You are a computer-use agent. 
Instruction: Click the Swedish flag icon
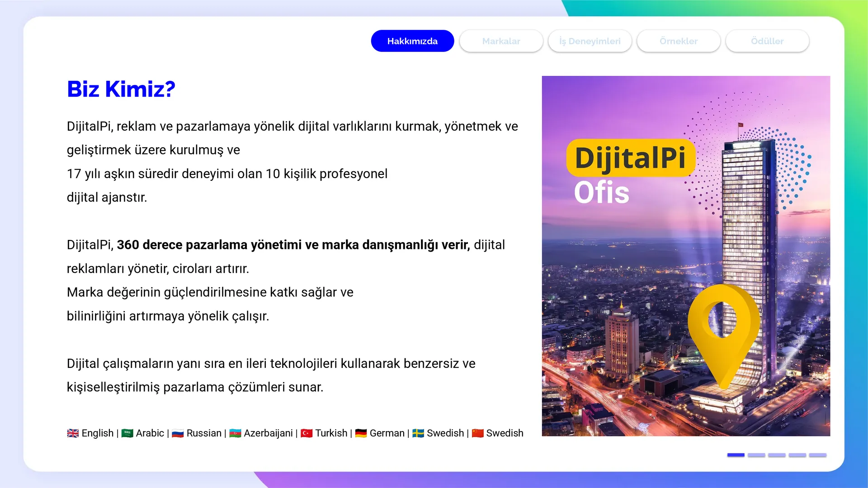pyautogui.click(x=418, y=433)
